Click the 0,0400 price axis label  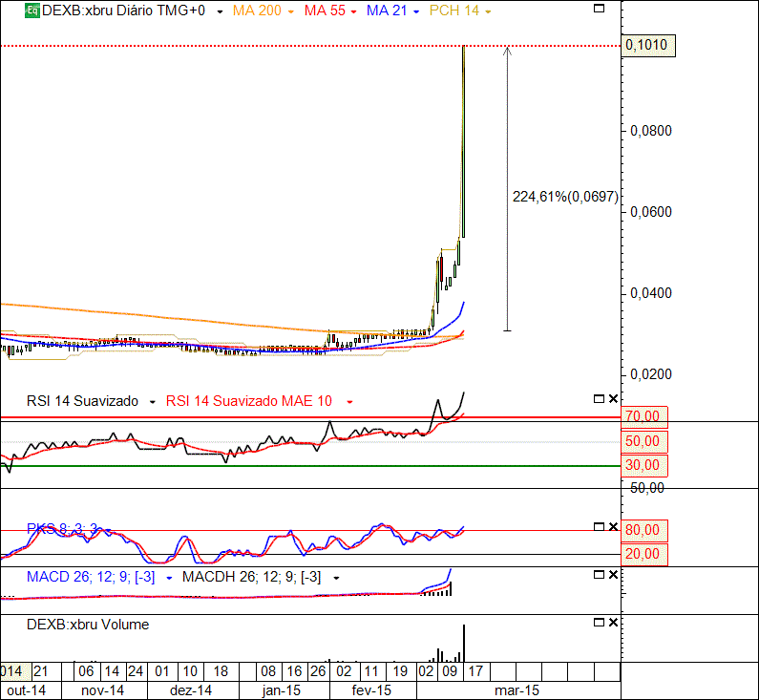650,293
